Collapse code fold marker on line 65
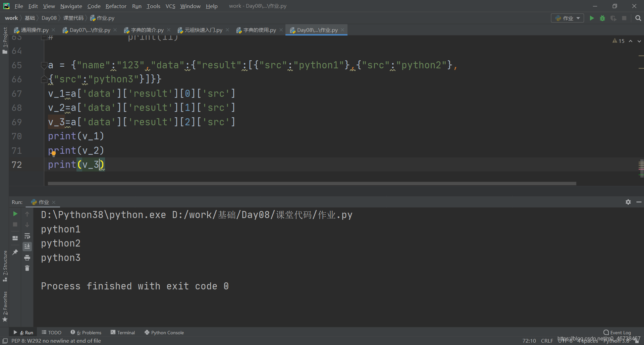The image size is (644, 345). (x=44, y=65)
